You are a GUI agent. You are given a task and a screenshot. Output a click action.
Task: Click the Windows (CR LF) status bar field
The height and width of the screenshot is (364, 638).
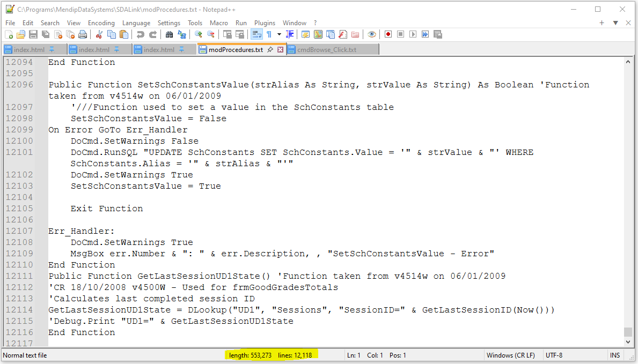click(511, 355)
